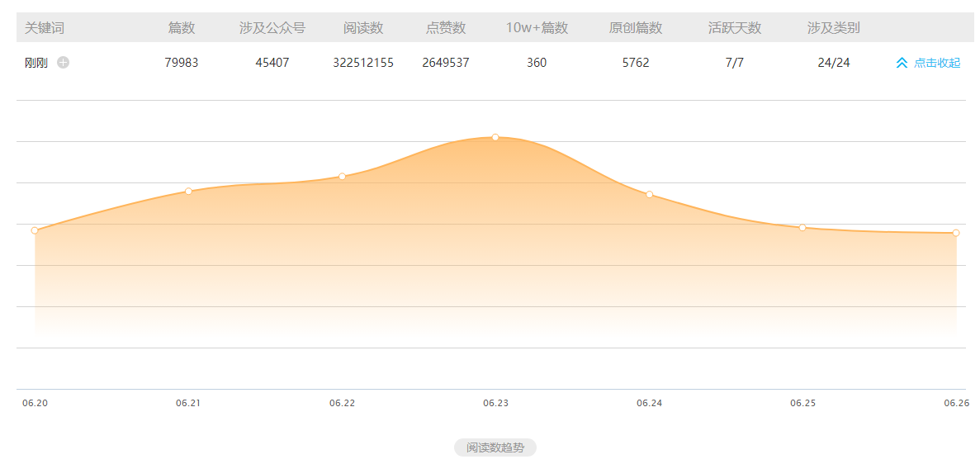This screenshot has width=980, height=464.
Task: Click the 原创篇数 column header
Action: [x=636, y=28]
